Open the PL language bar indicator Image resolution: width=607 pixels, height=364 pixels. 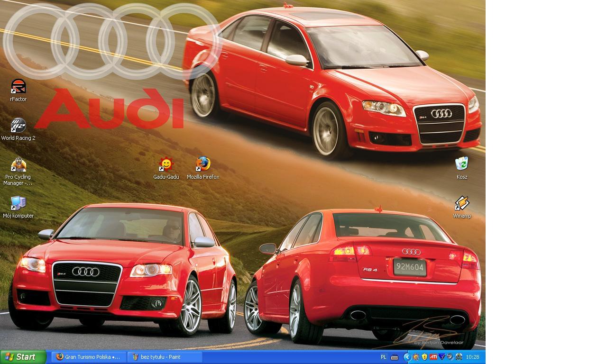[x=384, y=357]
